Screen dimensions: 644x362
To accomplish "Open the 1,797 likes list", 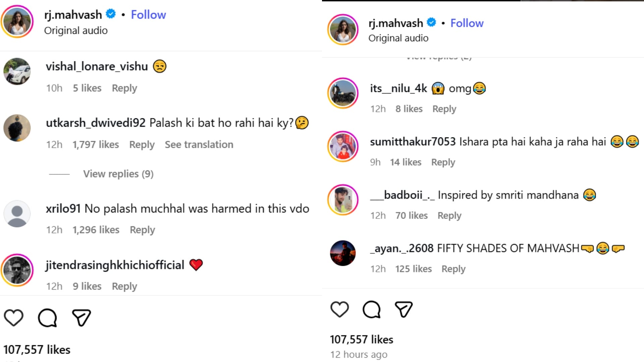I will click(x=96, y=144).
